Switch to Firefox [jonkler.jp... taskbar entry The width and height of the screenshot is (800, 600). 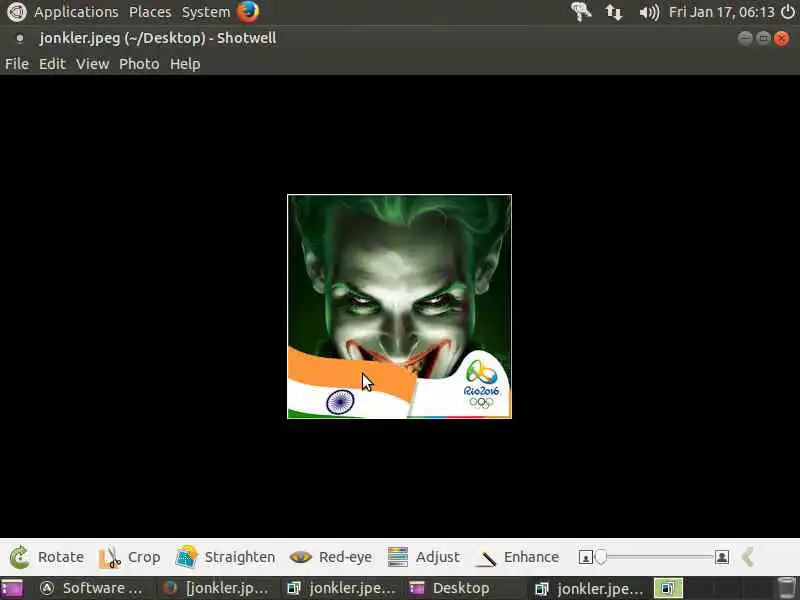[216, 588]
